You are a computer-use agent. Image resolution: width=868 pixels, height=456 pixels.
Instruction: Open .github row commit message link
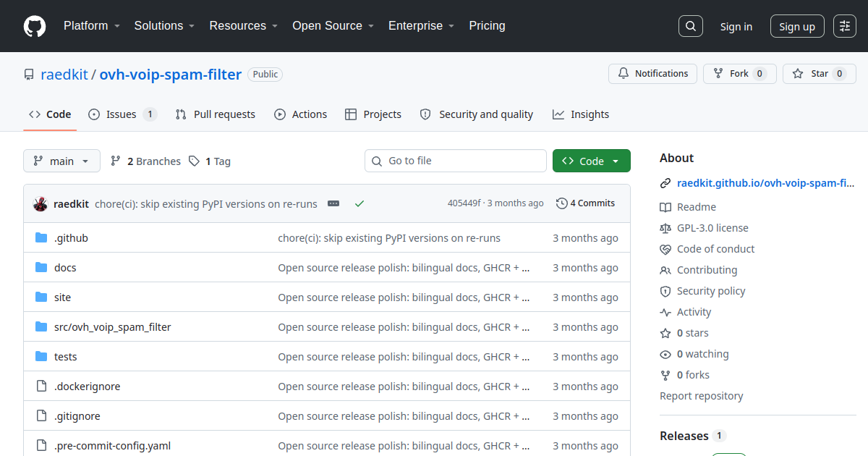pyautogui.click(x=389, y=238)
